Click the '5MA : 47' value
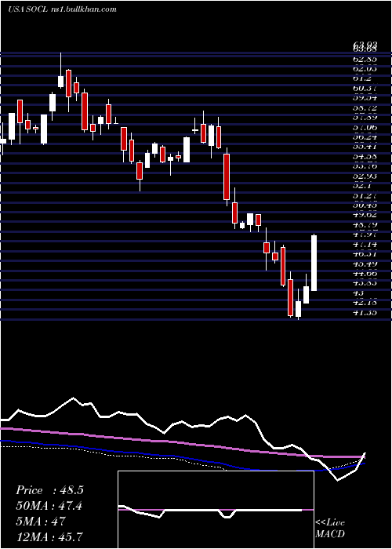392x549 pixels. pyautogui.click(x=41, y=522)
